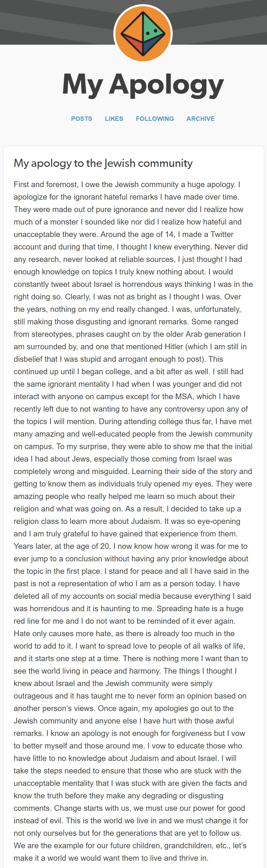Viewport: 267px width, 868px height.
Task: Open the blog ARCHIVE
Action: [x=201, y=119]
